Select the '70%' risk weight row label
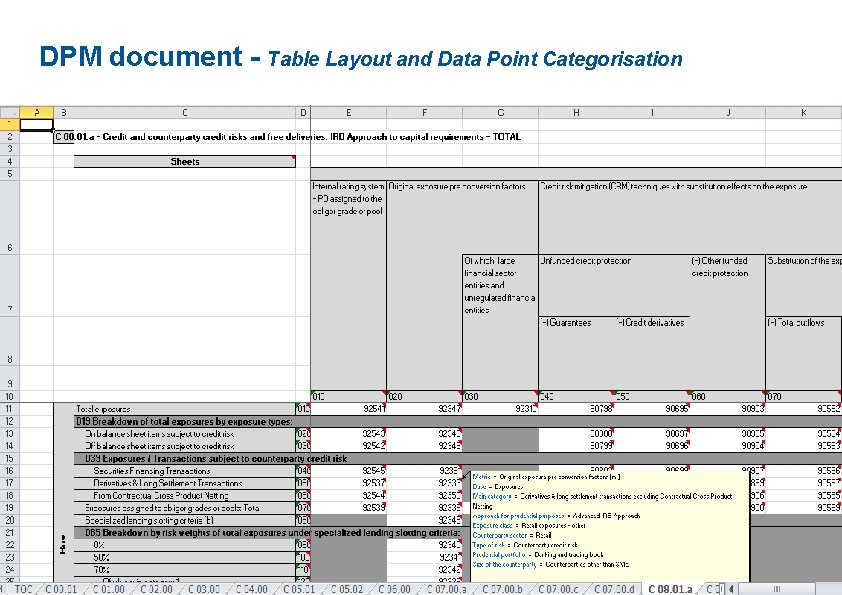Viewport: 842px width, 595px height. click(x=185, y=569)
